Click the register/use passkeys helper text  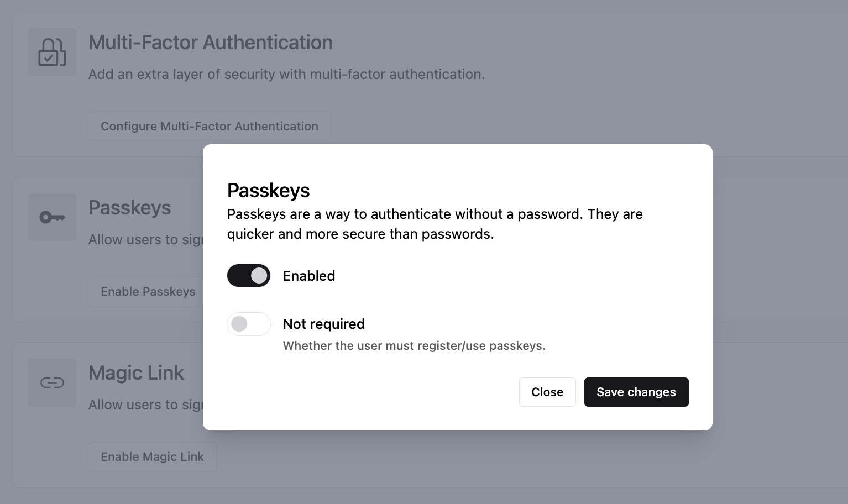pos(413,345)
